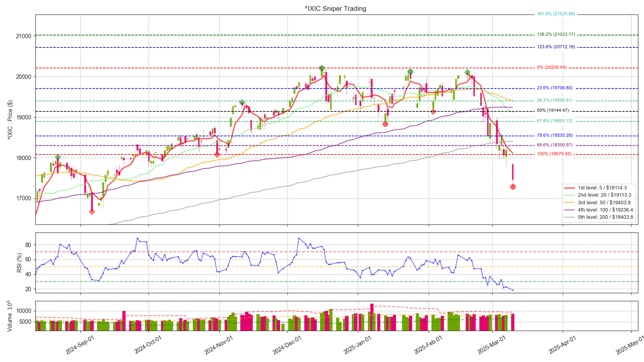Click the '^IXIC : Price ($)' axis title
The height and width of the screenshot is (362, 644).
point(10,120)
